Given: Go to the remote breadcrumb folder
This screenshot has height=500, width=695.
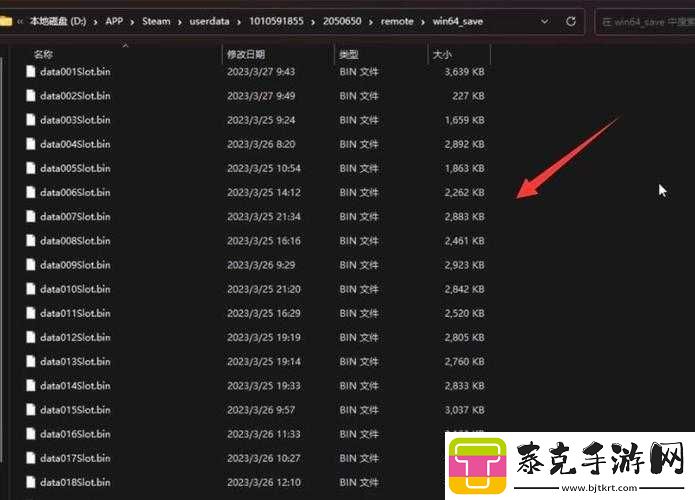Looking at the screenshot, I should click(x=397, y=21).
